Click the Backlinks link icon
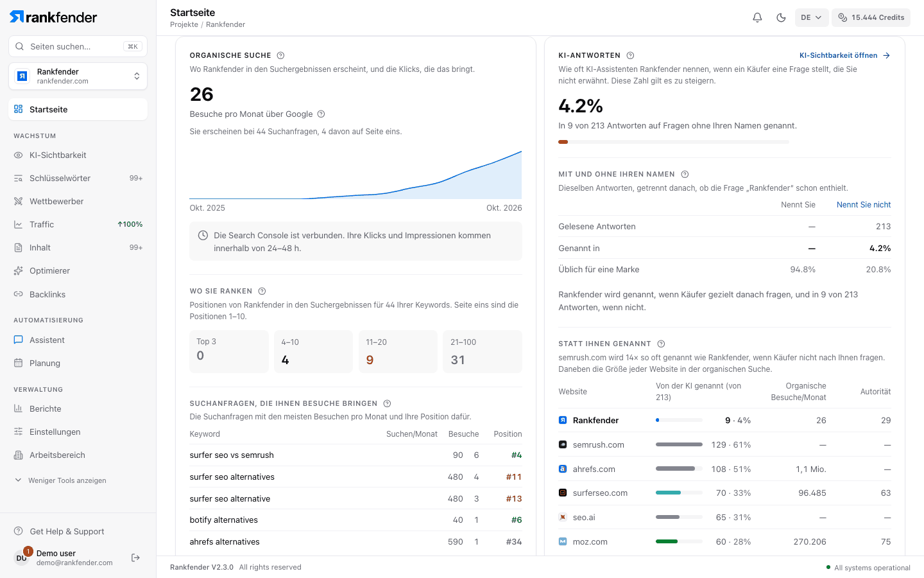 pos(19,294)
